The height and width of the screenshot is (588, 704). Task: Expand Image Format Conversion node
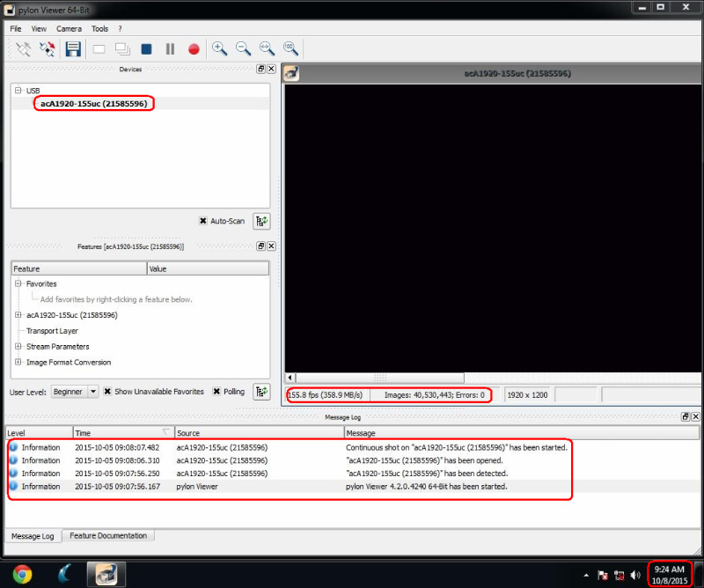point(18,363)
